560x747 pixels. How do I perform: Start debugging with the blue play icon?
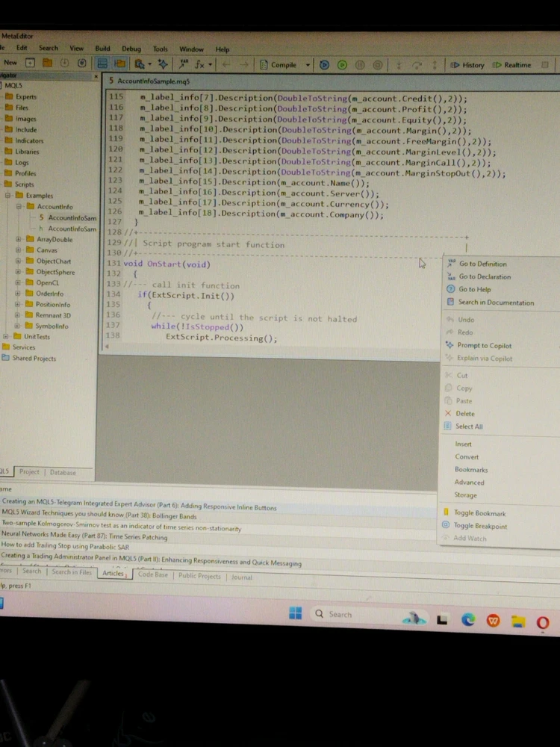coord(324,65)
